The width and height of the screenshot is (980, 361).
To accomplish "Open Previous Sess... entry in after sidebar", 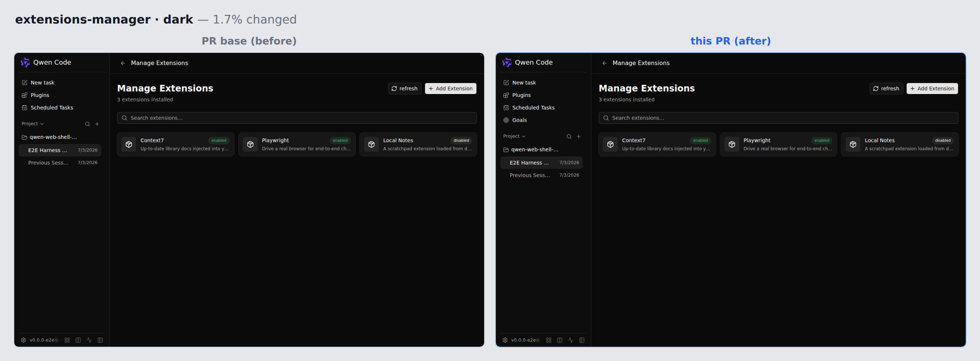I will [x=542, y=175].
